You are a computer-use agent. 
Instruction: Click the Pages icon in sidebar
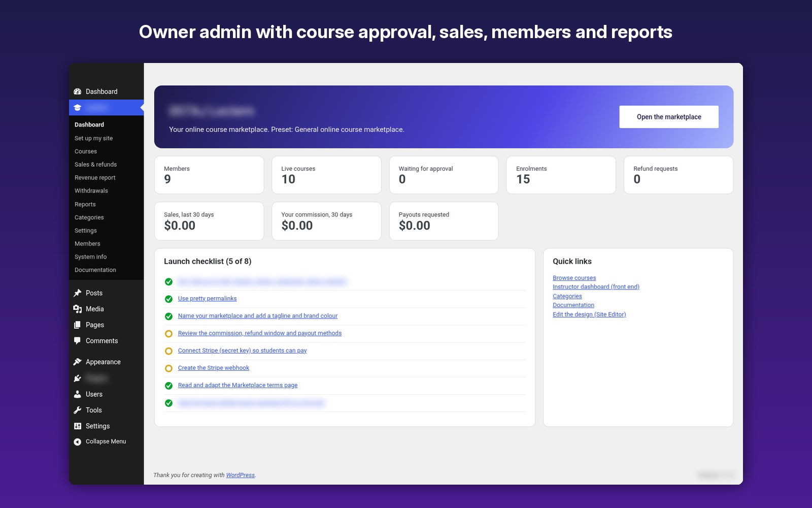[x=78, y=325]
